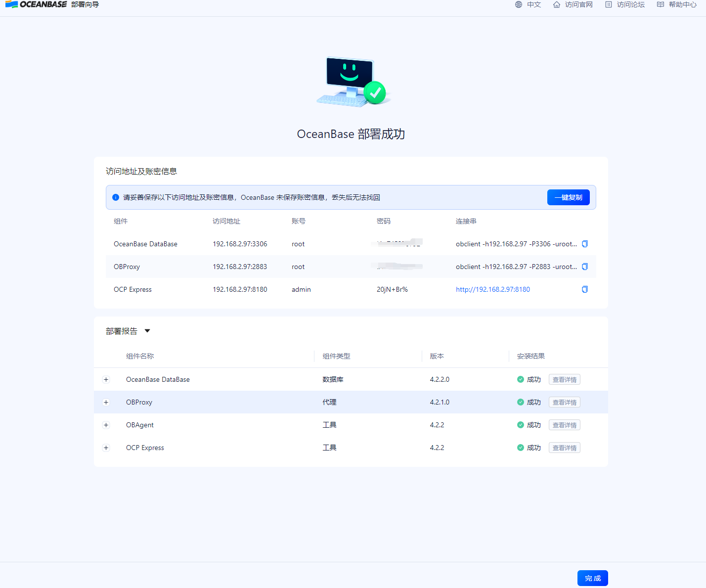
Task: Click the 部署向导 header title
Action: coord(85,4)
